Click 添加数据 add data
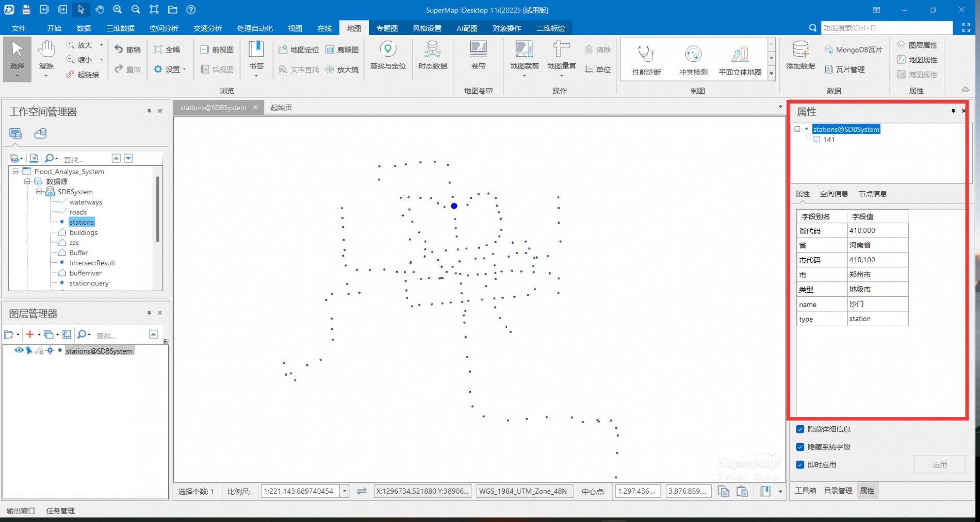This screenshot has height=522, width=980. point(801,56)
